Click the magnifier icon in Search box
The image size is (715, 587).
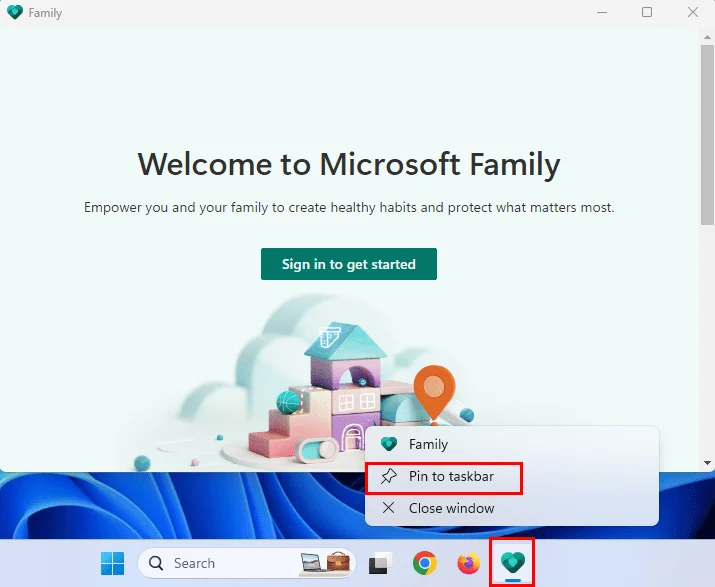click(x=156, y=563)
